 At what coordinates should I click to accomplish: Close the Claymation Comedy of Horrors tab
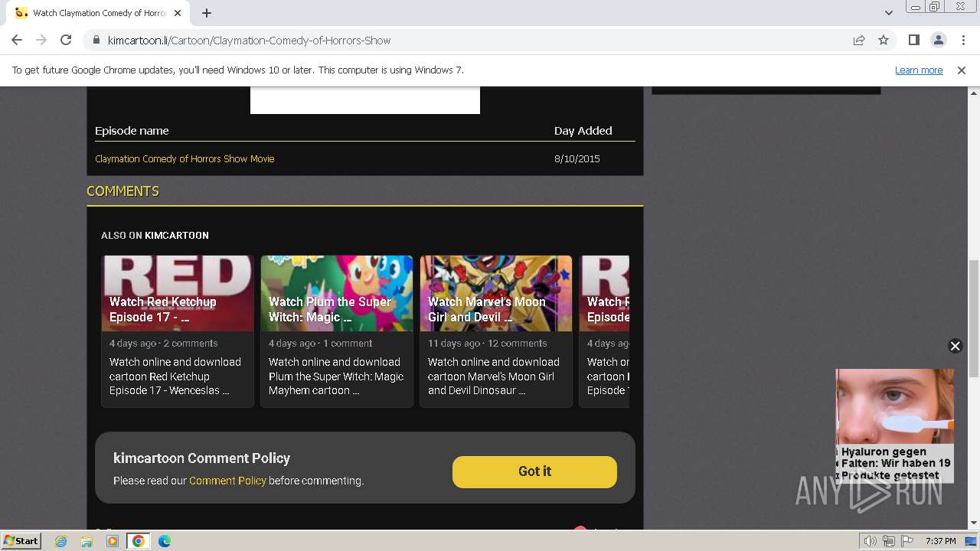[178, 13]
